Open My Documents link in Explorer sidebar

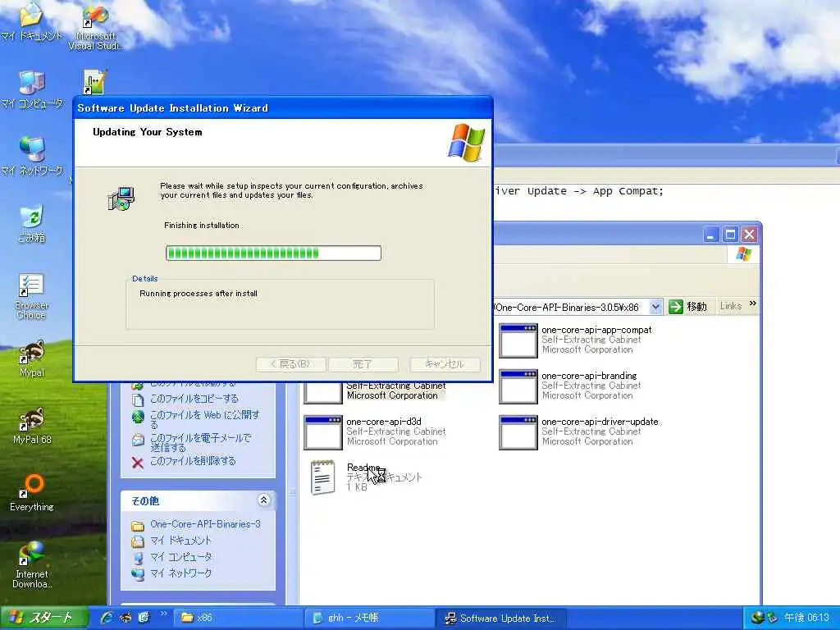[180, 541]
